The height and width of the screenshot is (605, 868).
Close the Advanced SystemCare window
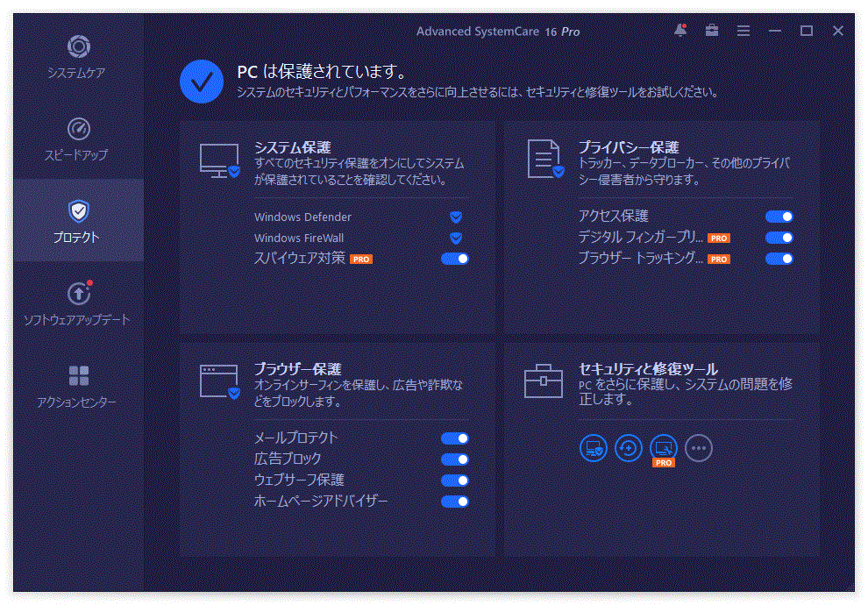tap(838, 31)
